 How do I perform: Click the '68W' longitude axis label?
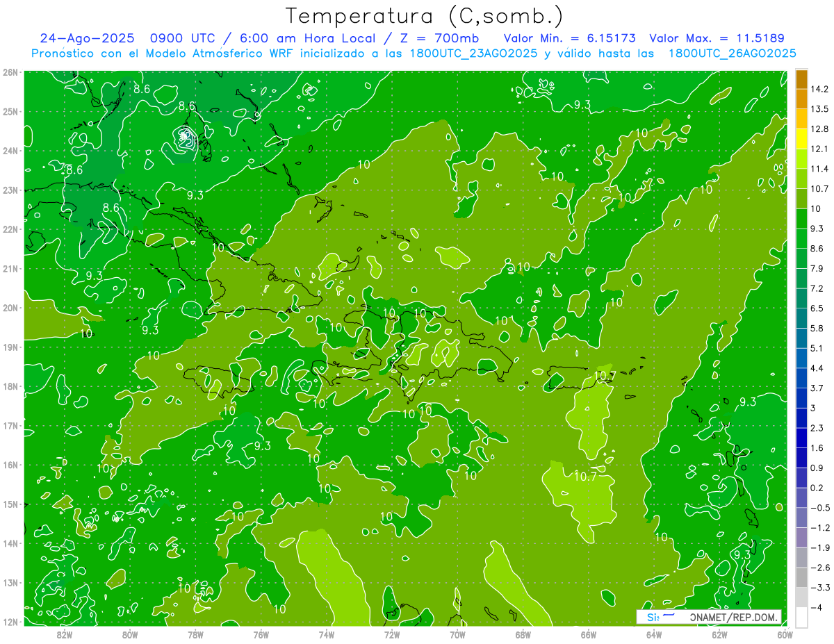tap(523, 634)
